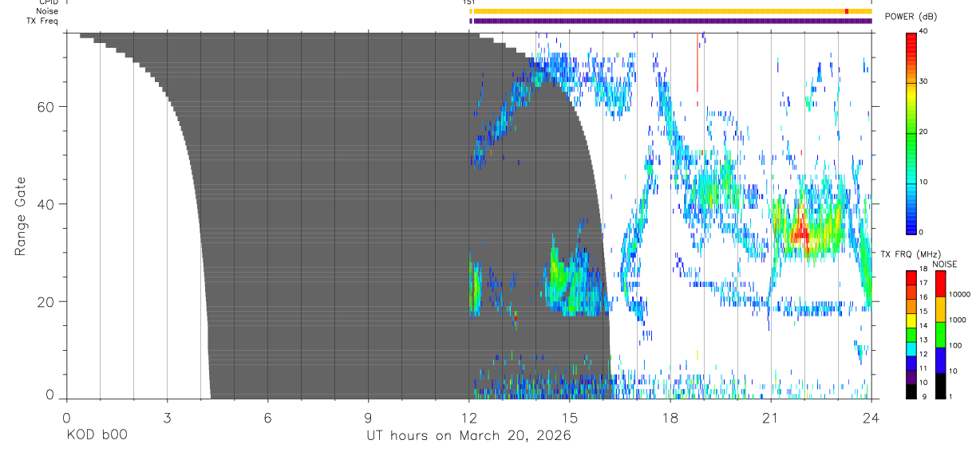This screenshot has height=452, width=980.
Task: Click the "TX Freq" row label
Action: (x=42, y=21)
